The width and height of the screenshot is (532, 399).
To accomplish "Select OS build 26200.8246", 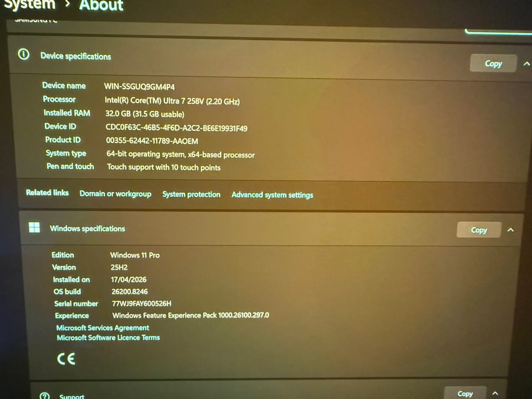I will [130, 291].
